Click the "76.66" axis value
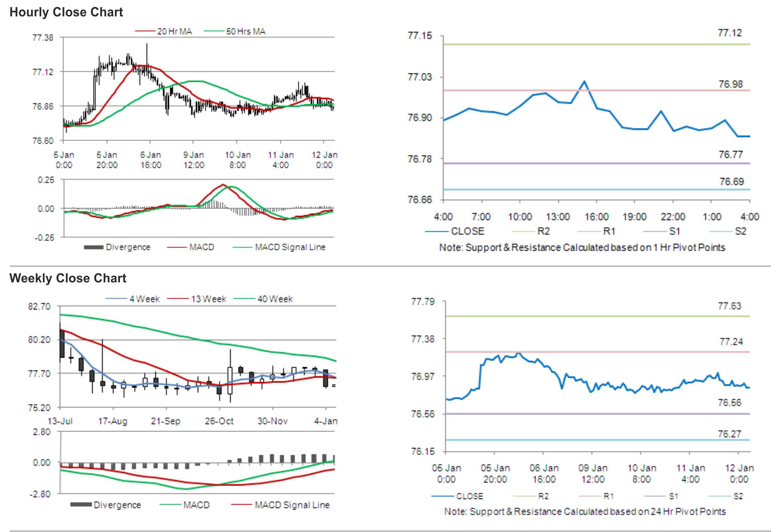Viewport: 771px width, 532px height. tap(419, 200)
